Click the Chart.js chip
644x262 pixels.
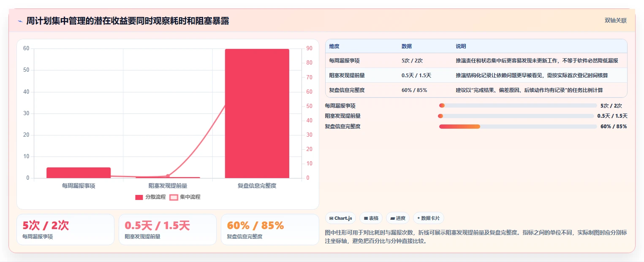(340, 218)
